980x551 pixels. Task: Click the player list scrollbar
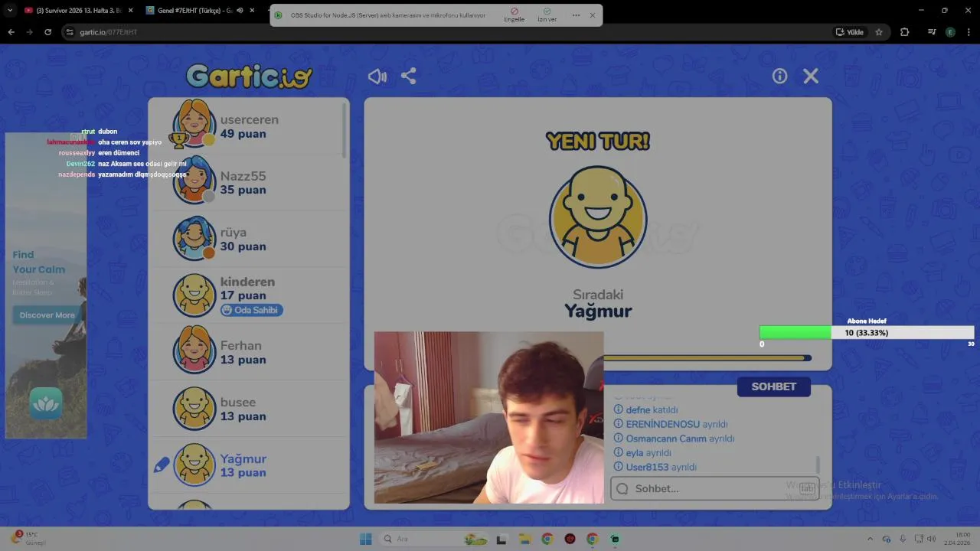point(344,130)
